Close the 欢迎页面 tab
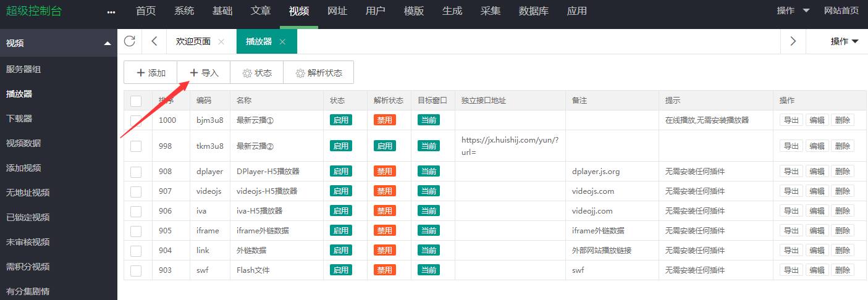 tap(221, 42)
